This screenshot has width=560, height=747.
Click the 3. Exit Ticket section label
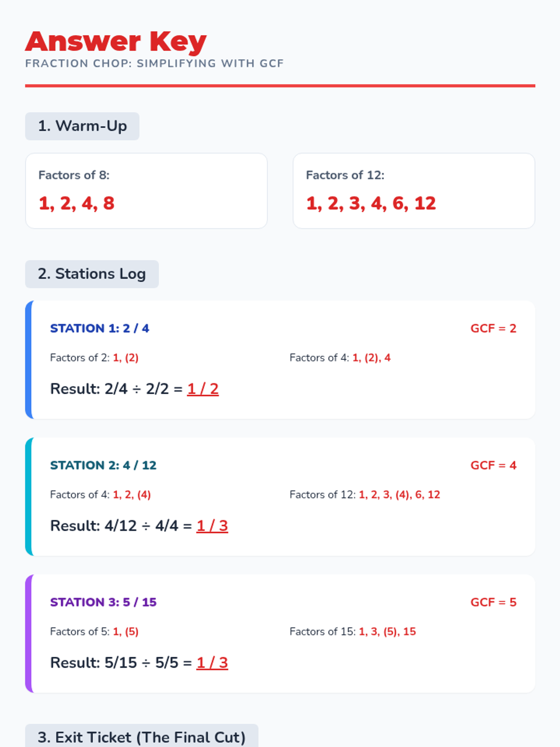[x=141, y=737]
